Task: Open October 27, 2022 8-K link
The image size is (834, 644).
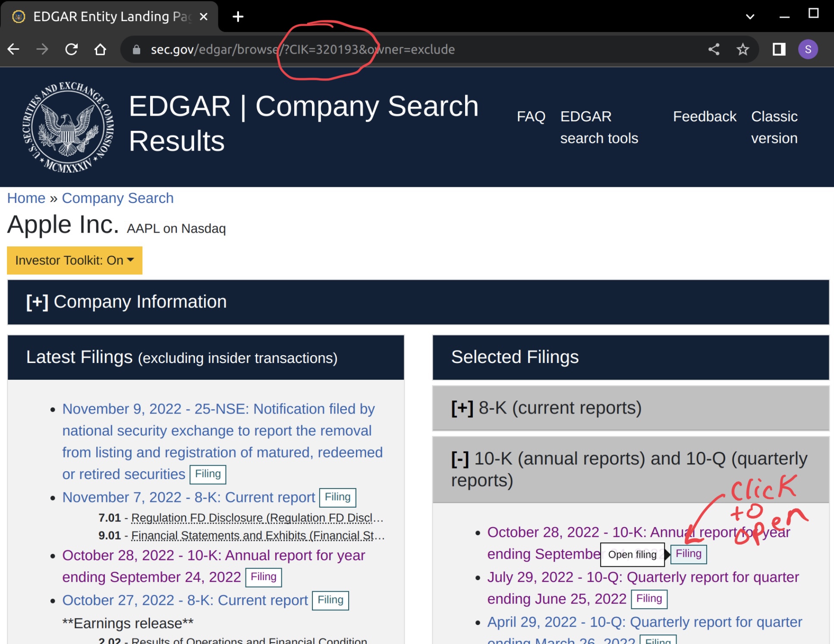Action: click(x=185, y=600)
